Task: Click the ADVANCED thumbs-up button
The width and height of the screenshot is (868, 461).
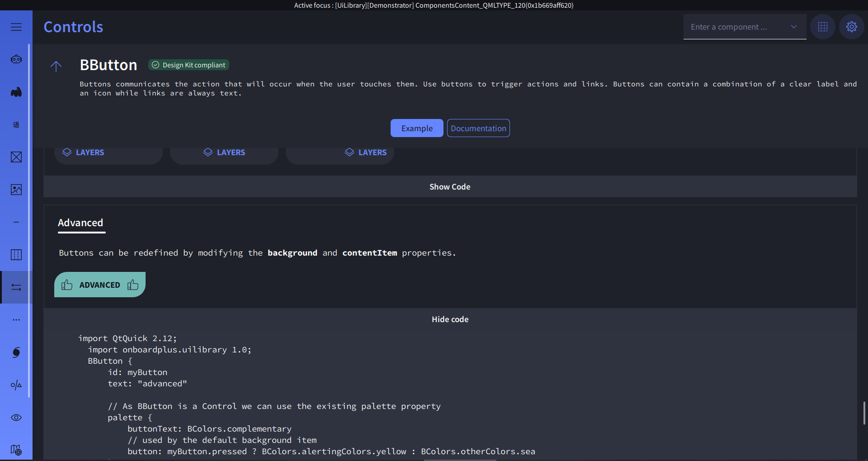Action: [100, 285]
